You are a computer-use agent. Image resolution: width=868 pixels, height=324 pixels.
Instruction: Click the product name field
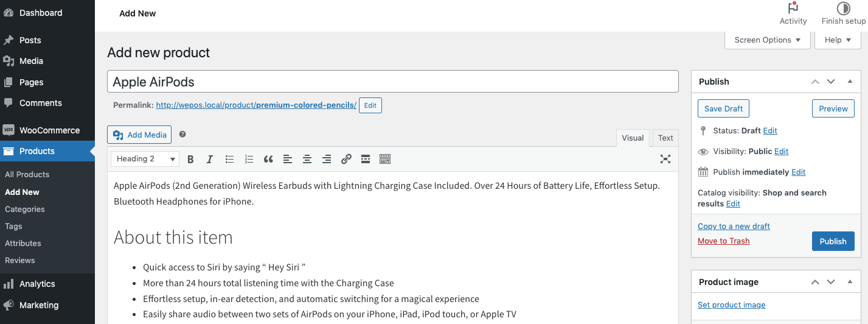pos(393,82)
